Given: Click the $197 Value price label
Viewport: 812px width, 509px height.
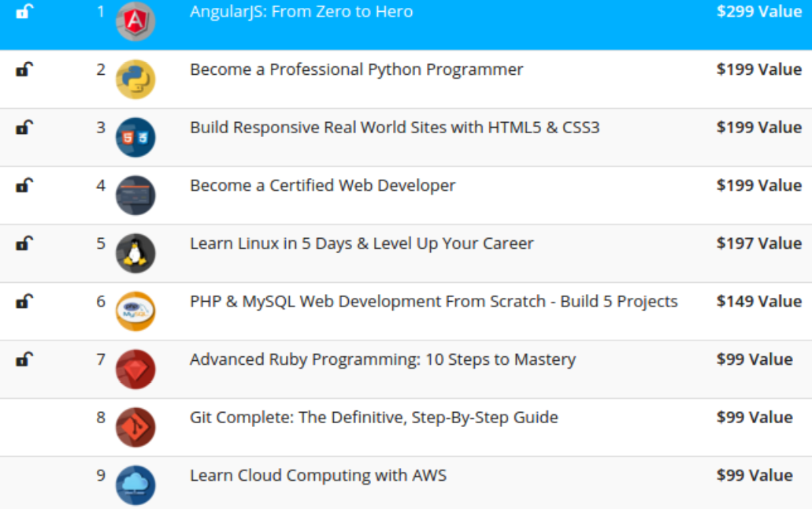Looking at the screenshot, I should [x=758, y=243].
